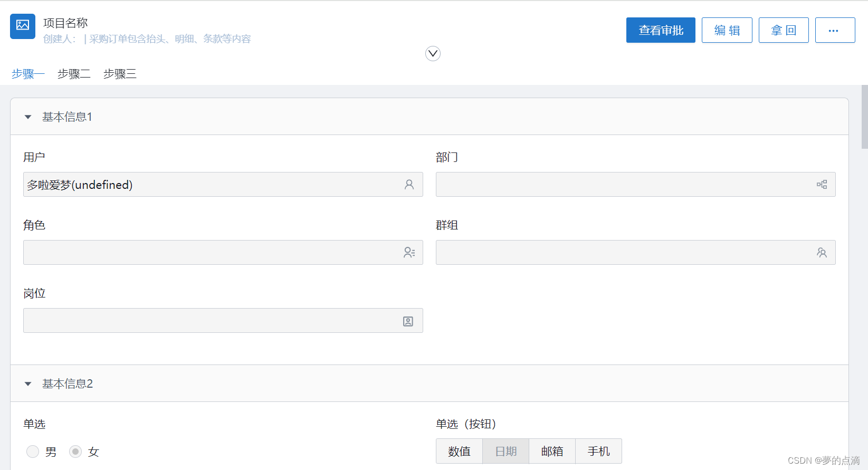Click the 单选（按钮） label
The image size is (868, 470).
click(x=466, y=424)
